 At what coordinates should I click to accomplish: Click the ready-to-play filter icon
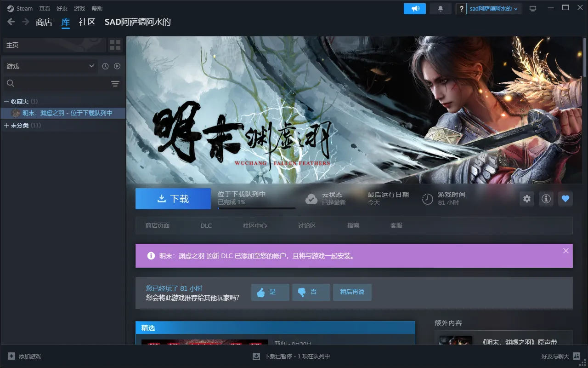tap(117, 66)
